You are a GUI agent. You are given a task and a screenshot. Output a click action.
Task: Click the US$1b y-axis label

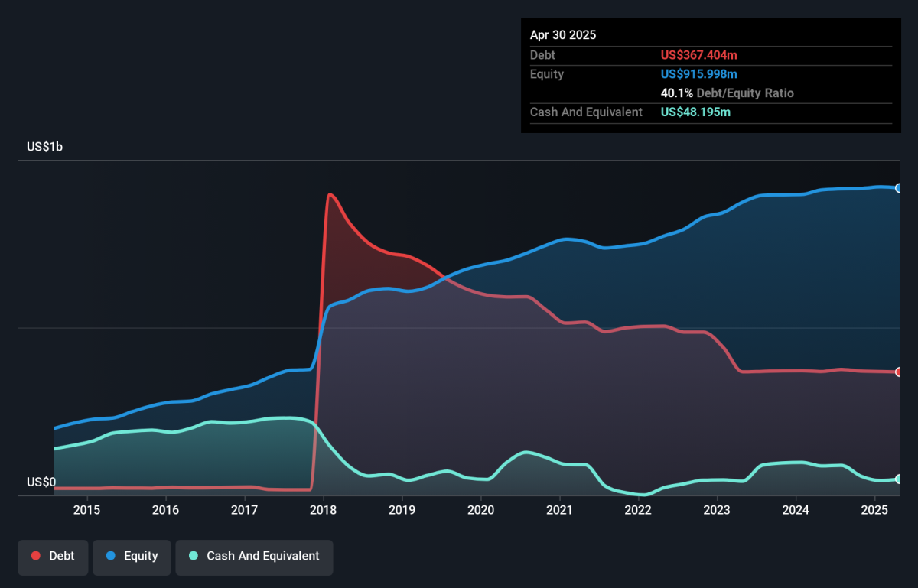[x=44, y=147]
